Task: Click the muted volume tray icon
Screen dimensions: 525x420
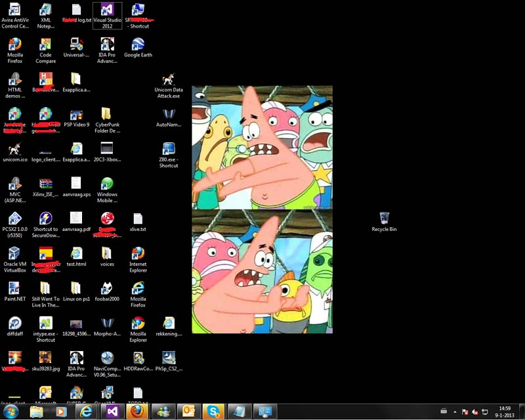Action: (474, 412)
